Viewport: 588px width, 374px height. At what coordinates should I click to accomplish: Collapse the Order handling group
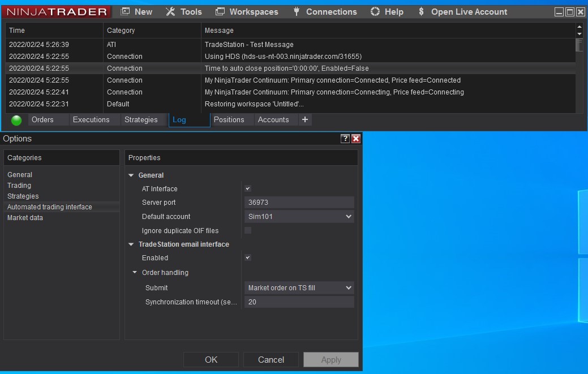135,273
